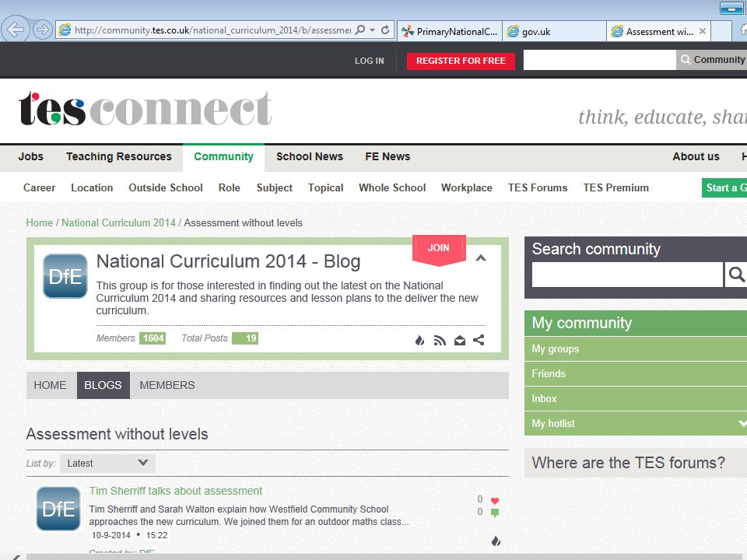Select the Community navigation tab

pyautogui.click(x=223, y=157)
